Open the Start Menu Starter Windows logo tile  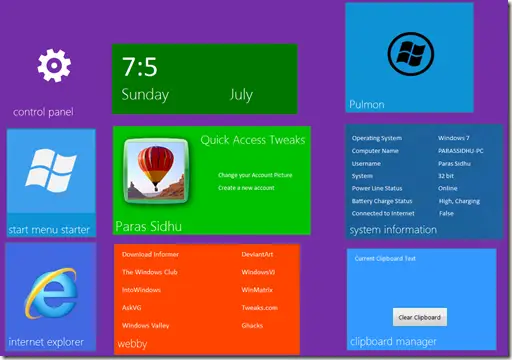[x=51, y=171]
